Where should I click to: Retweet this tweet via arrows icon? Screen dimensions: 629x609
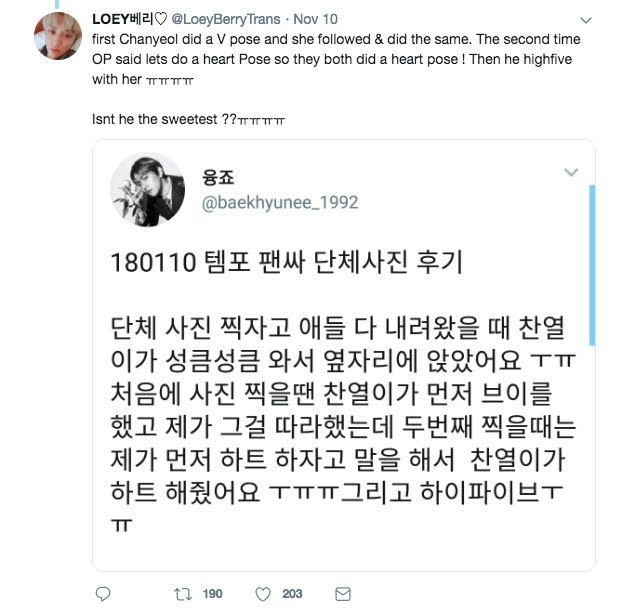[x=183, y=594]
